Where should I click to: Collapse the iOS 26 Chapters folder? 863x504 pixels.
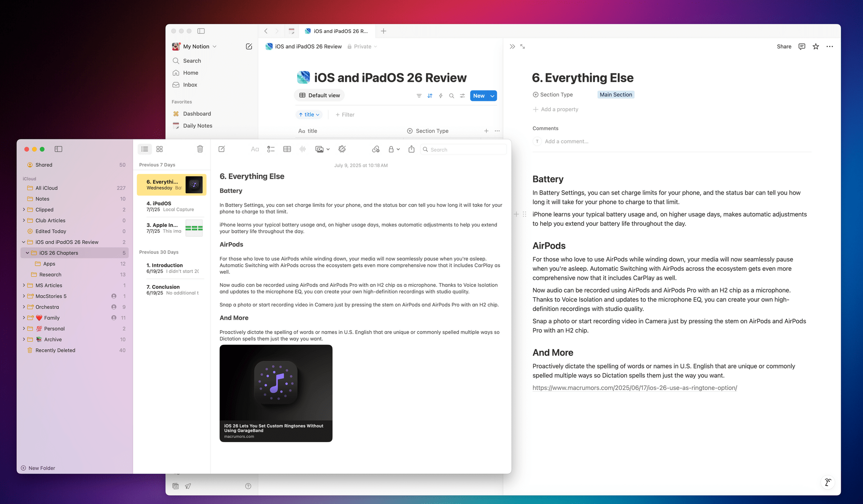point(27,253)
